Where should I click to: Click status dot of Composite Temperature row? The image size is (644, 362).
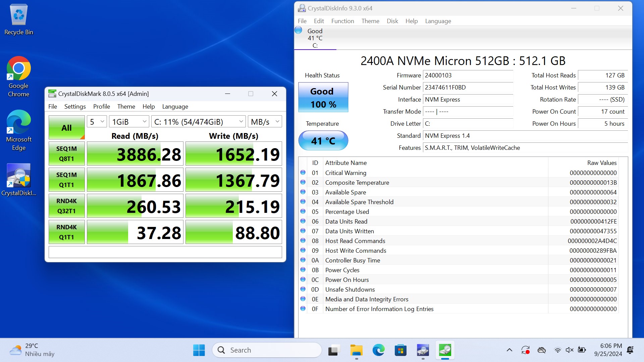point(303,182)
